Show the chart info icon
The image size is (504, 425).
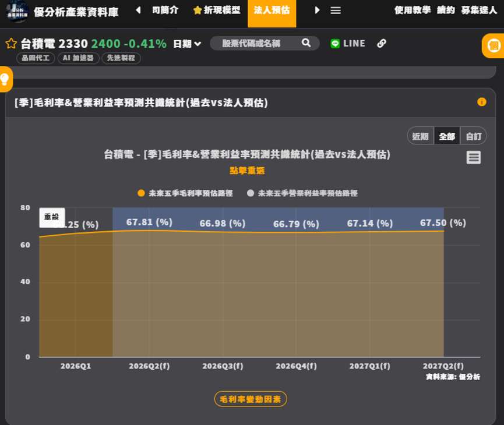[x=481, y=102]
